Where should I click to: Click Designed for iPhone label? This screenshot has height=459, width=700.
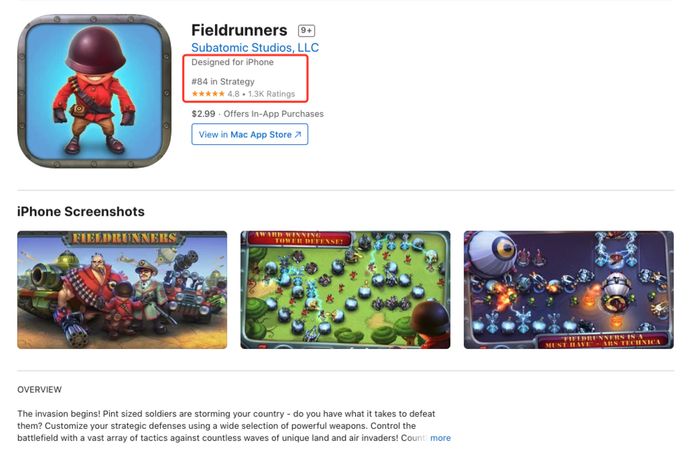[232, 63]
